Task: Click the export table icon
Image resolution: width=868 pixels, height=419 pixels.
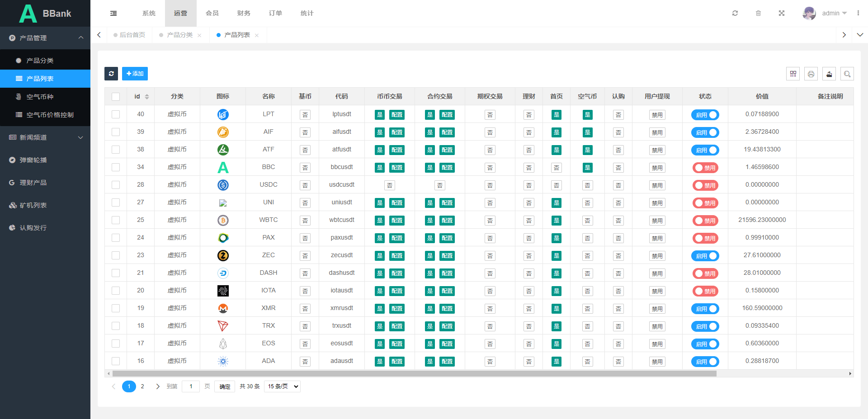Action: tap(829, 74)
